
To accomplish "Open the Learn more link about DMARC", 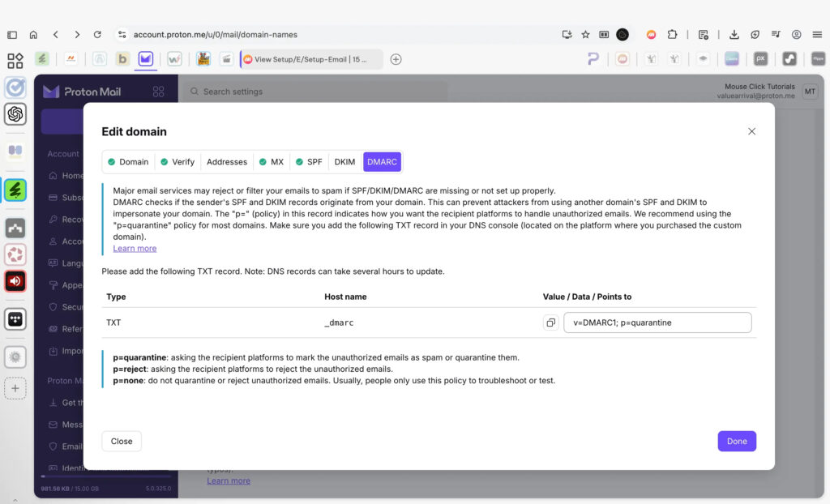I will pos(135,248).
